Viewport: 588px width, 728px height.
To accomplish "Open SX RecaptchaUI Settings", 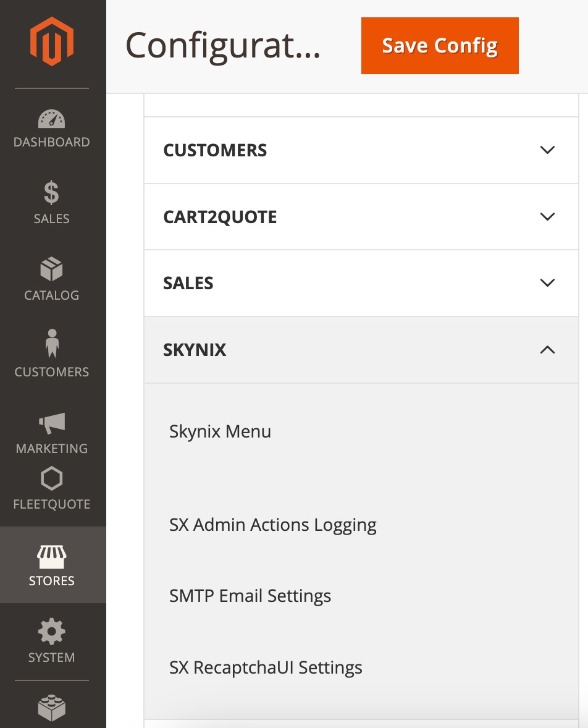I will (266, 667).
